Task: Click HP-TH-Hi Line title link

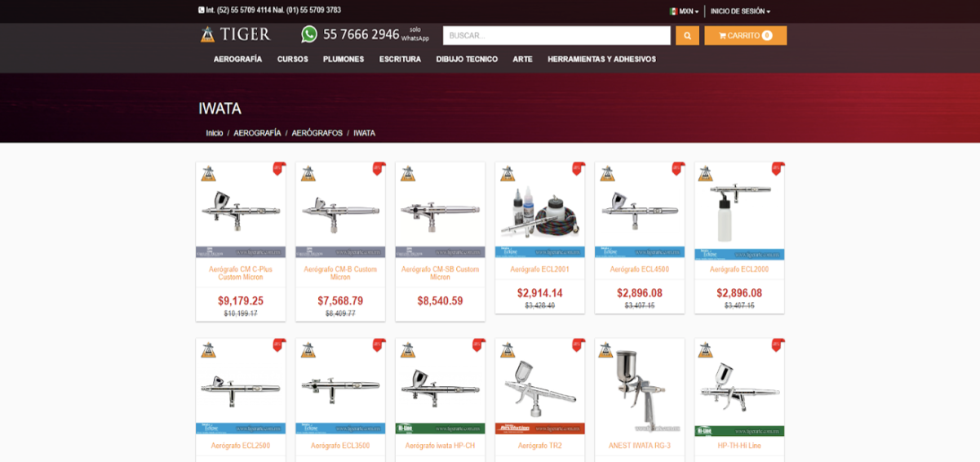Action: (739, 446)
